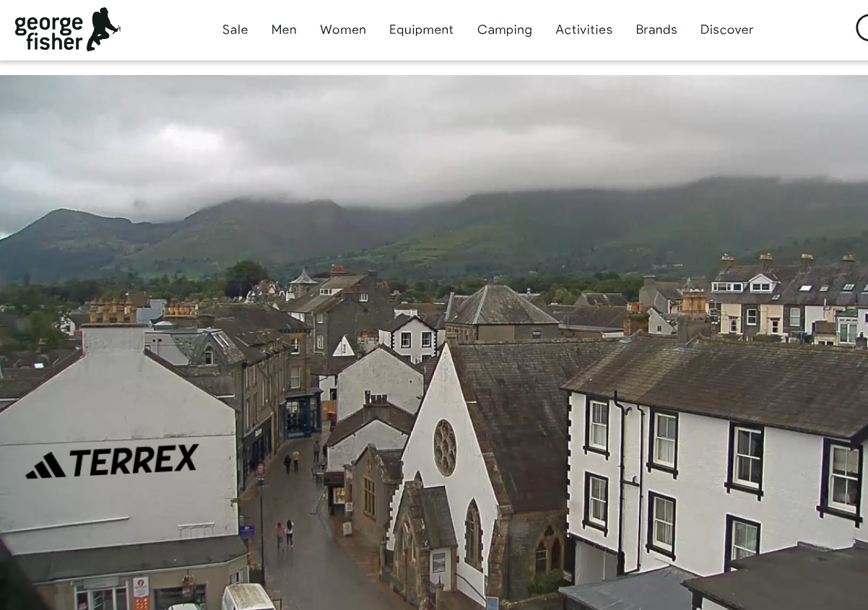This screenshot has height=610, width=868.
Task: Open the Men navigation menu
Action: 284,30
